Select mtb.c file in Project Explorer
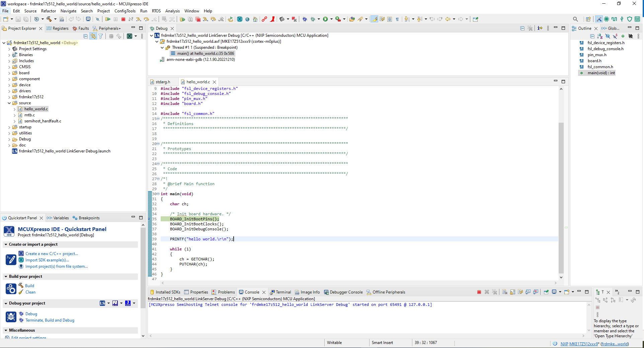This screenshot has width=644, height=348. (29, 115)
